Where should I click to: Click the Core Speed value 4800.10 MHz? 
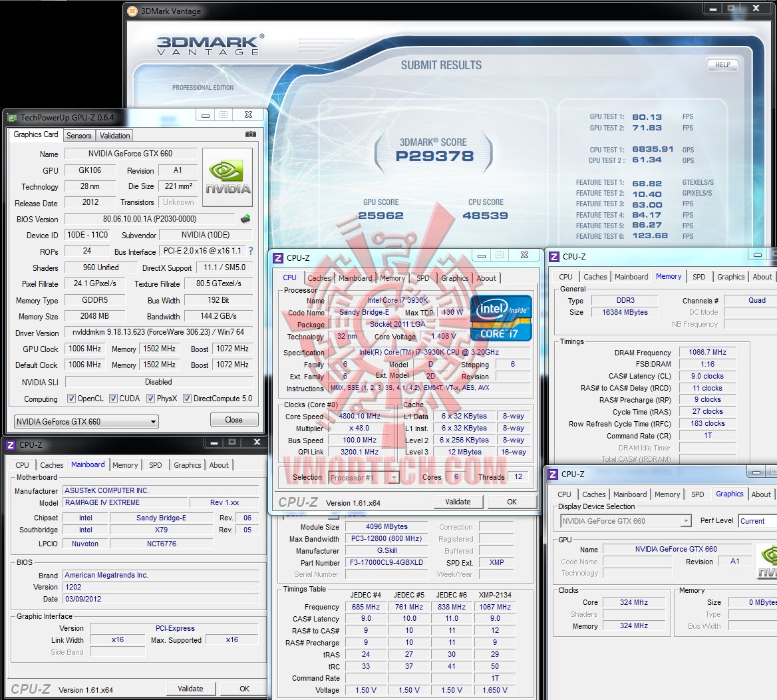pyautogui.click(x=359, y=416)
